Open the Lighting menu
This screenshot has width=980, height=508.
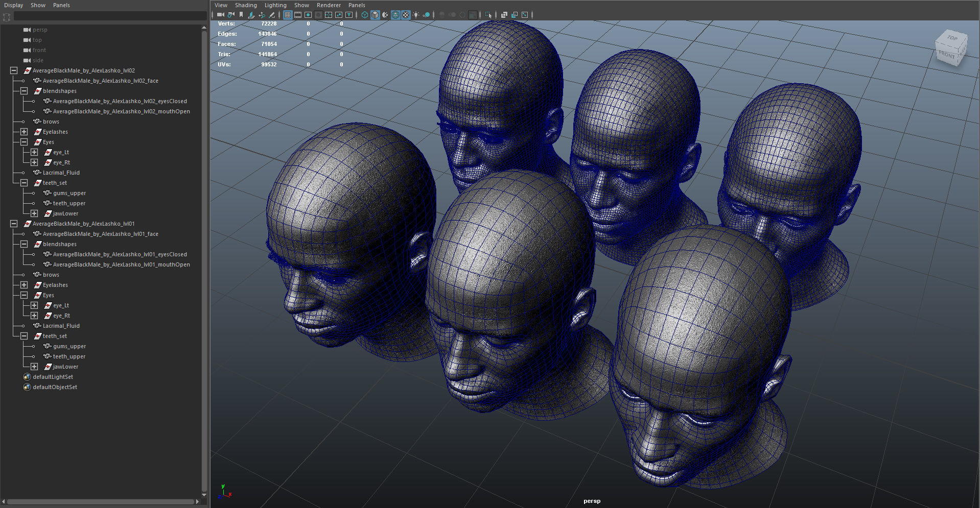pyautogui.click(x=275, y=5)
